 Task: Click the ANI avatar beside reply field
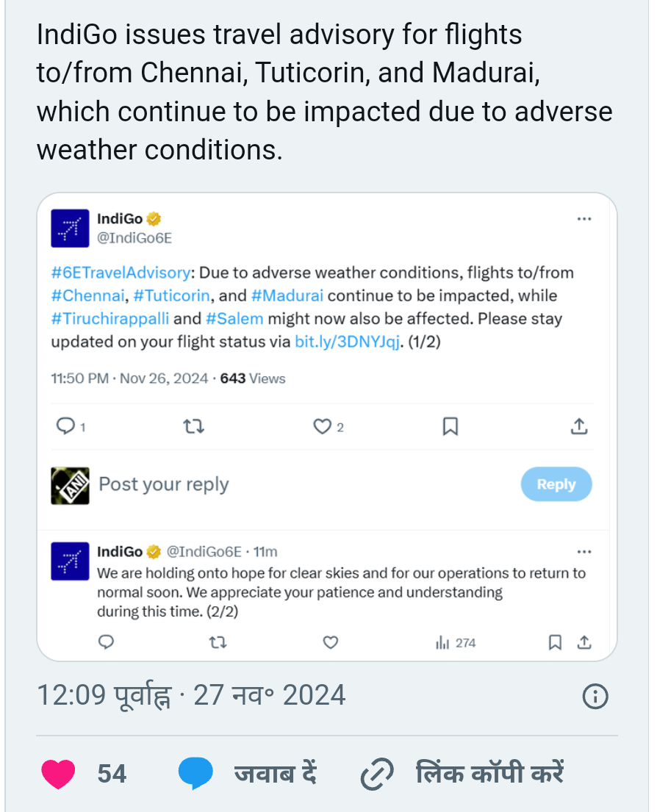(x=70, y=485)
